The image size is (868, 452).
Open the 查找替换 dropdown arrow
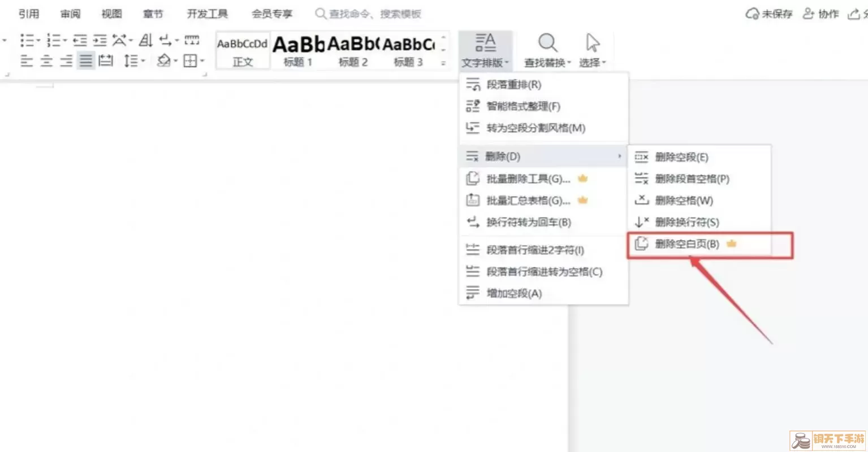pyautogui.click(x=569, y=63)
